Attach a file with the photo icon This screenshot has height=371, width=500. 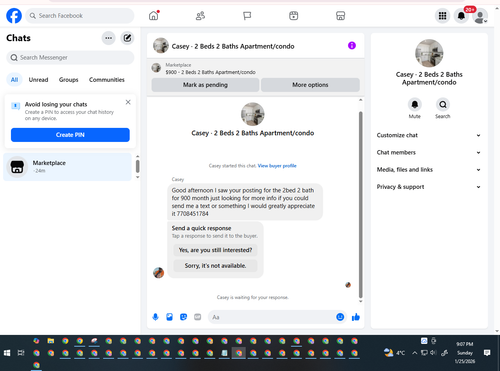[169, 317]
